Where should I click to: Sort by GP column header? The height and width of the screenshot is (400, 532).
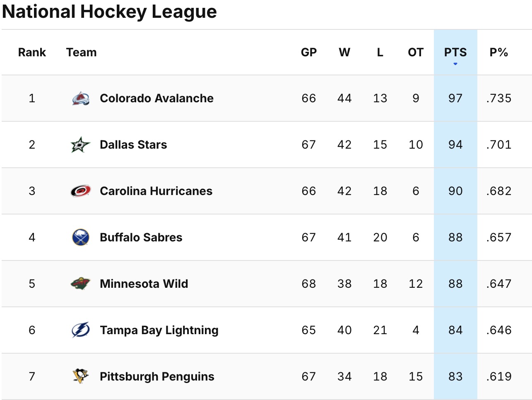point(309,53)
